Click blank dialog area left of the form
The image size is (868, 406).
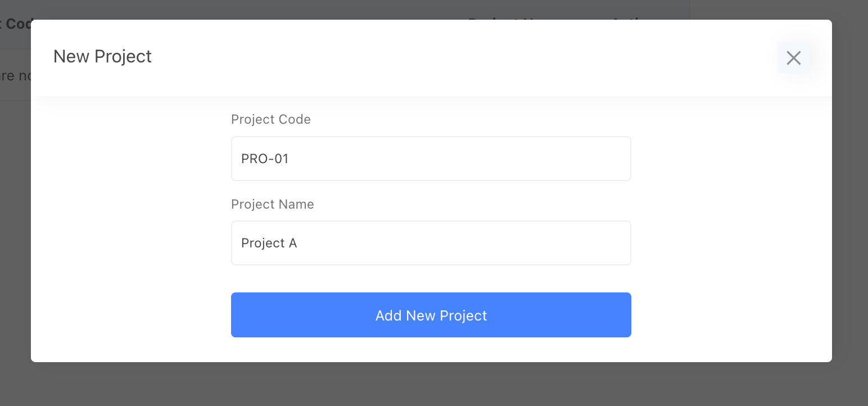(x=130, y=225)
